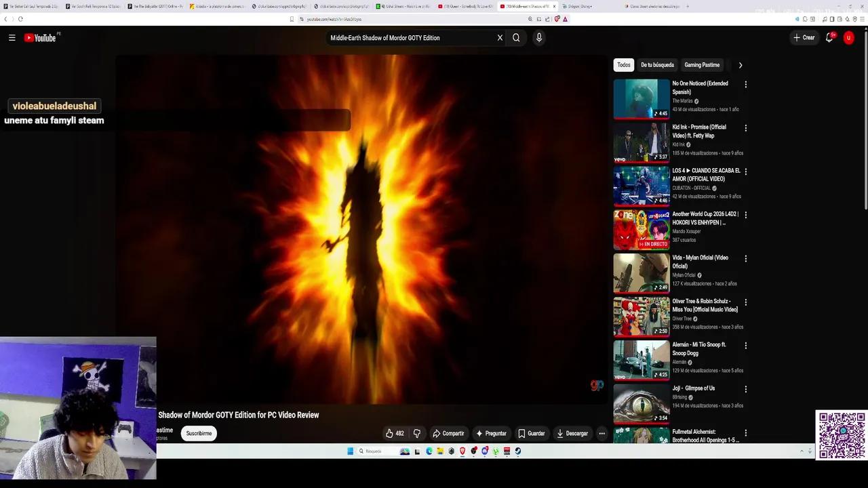
Task: Go back with browser back arrow
Action: pyautogui.click(x=6, y=19)
